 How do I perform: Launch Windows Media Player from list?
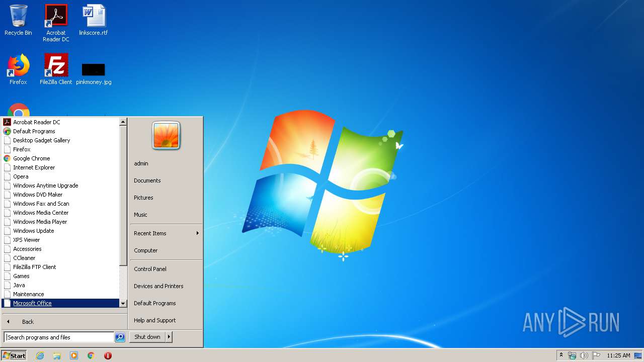point(61,222)
